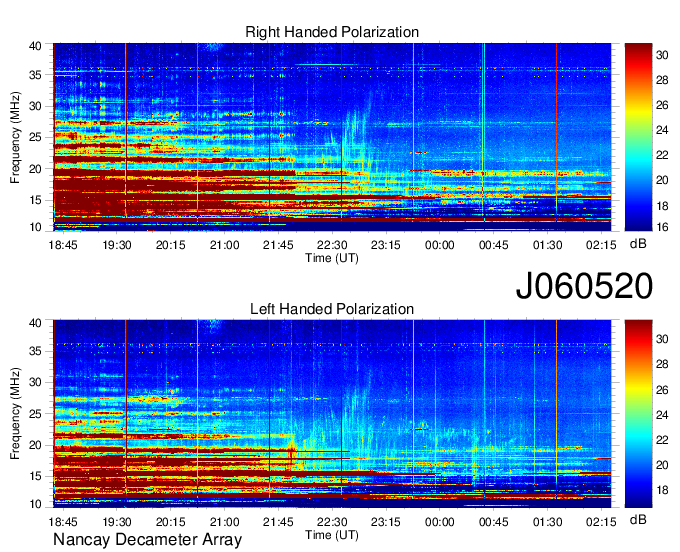Viewport: 680px width, 552px height.
Task: Click the 30 MHz tick on the Left Handed frequency axis
Action: [36, 382]
